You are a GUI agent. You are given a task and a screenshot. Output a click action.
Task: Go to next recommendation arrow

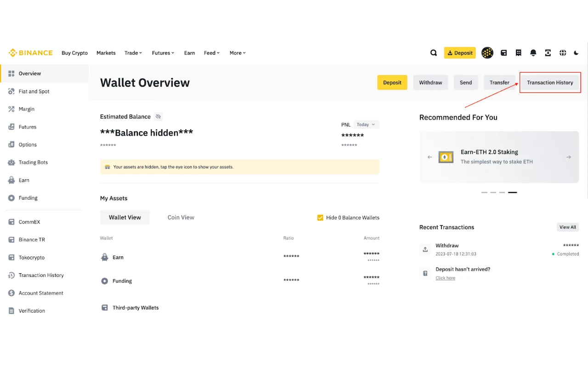pyautogui.click(x=569, y=157)
